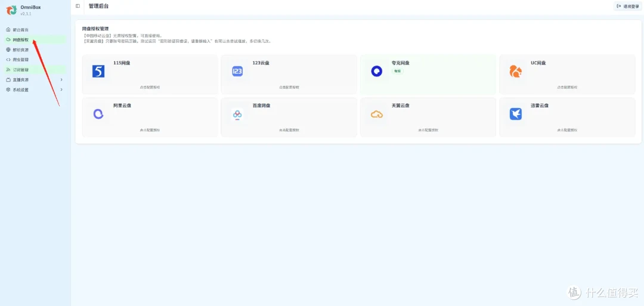Viewport: 644px width, 306px height.
Task: Click the globe icon beside 解析资源
Action: point(8,50)
